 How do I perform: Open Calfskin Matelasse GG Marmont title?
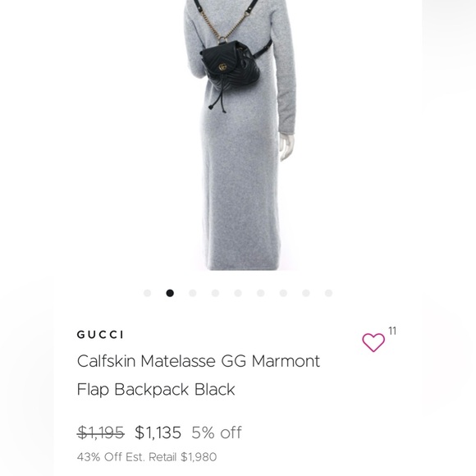click(x=199, y=361)
